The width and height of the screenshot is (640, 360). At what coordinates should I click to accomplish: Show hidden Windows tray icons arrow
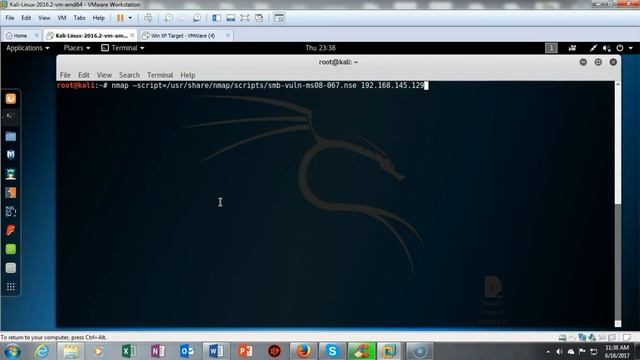click(x=548, y=351)
